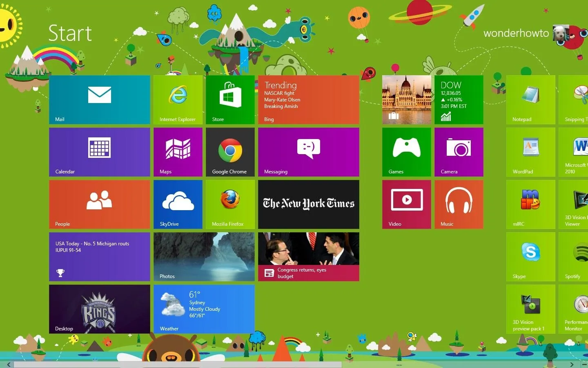
Task: Open the sports USA Today tile
Action: point(100,257)
